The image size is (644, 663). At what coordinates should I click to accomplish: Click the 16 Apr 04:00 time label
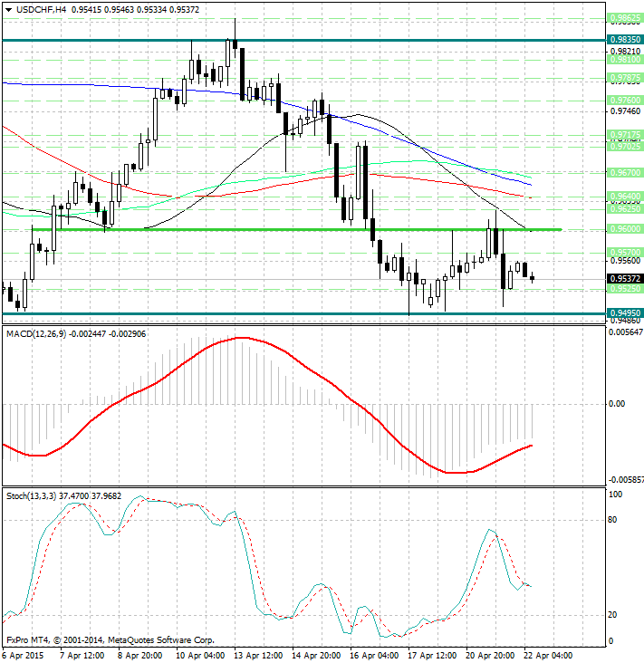[374, 656]
